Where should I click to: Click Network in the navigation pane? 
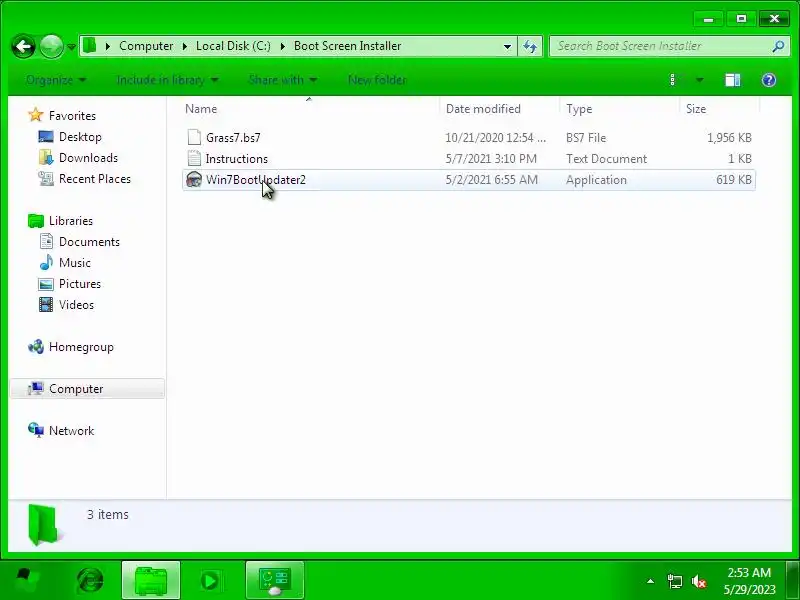71,431
